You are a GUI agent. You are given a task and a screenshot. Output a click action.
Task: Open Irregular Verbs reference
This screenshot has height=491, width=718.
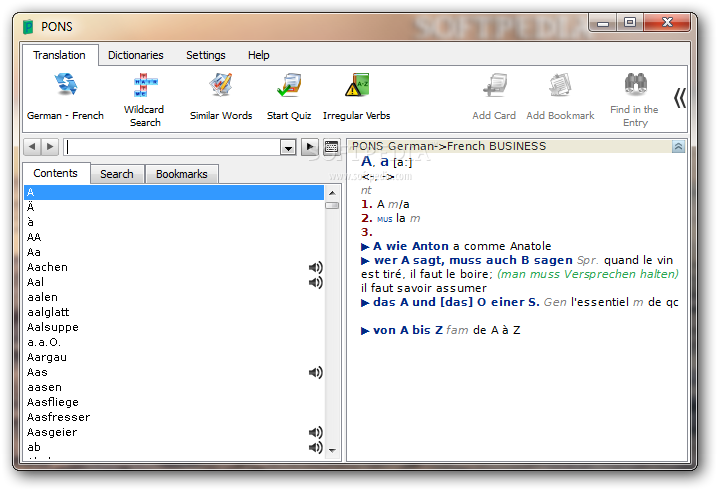click(356, 96)
